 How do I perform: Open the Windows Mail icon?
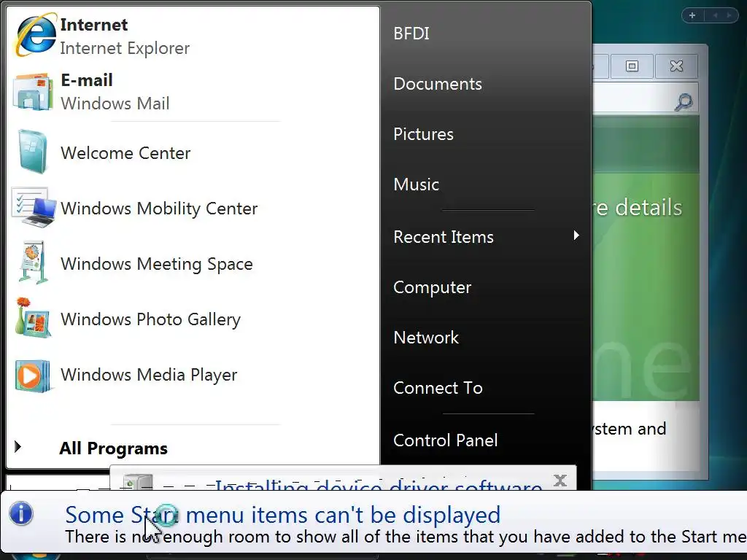(x=32, y=91)
